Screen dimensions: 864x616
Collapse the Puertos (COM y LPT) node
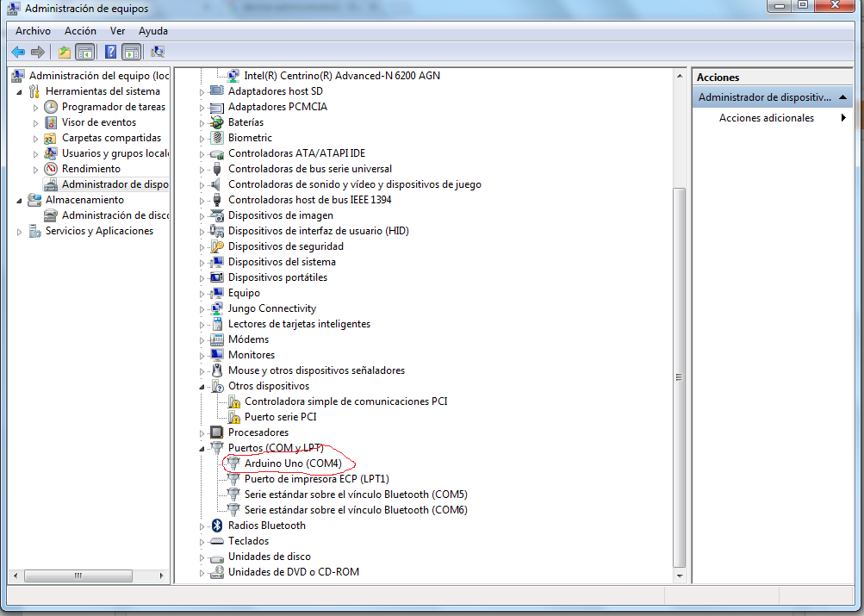click(202, 449)
